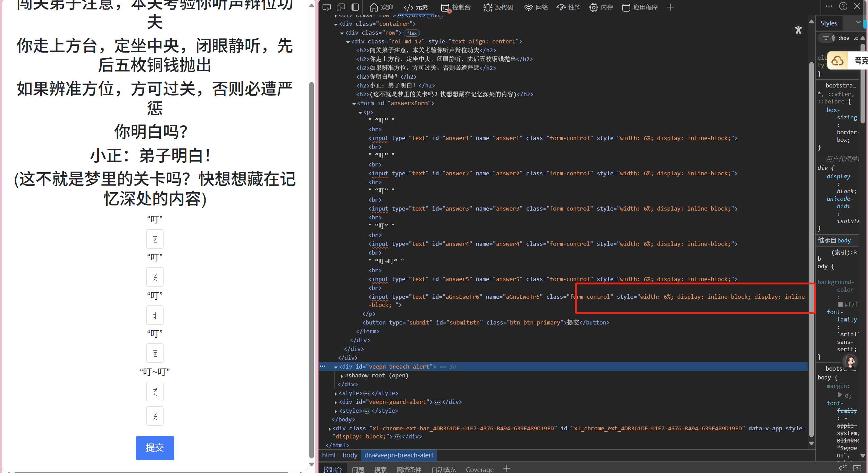Viewport: 868px width, 473px height.
Task: Expand the #shadow-root (open) node
Action: tap(342, 376)
